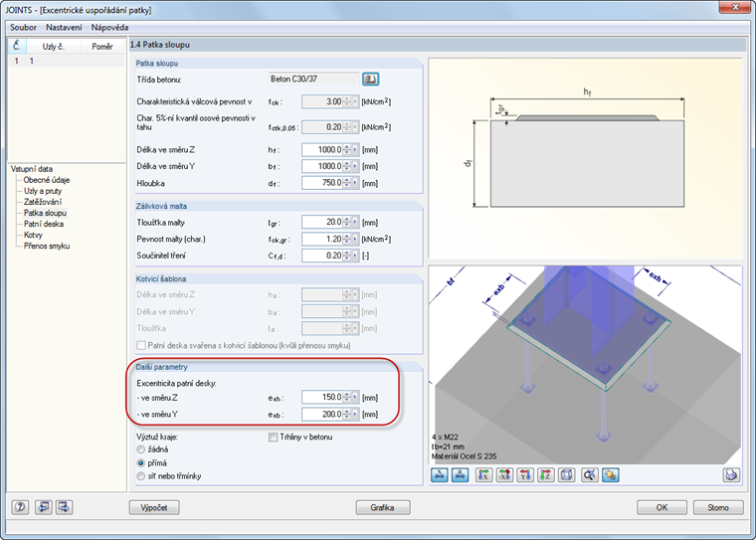Open the Soubor menu

click(23, 28)
